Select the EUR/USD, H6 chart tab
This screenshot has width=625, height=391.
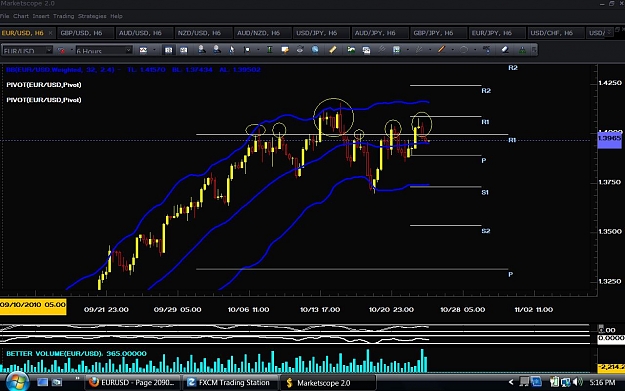click(x=27, y=33)
